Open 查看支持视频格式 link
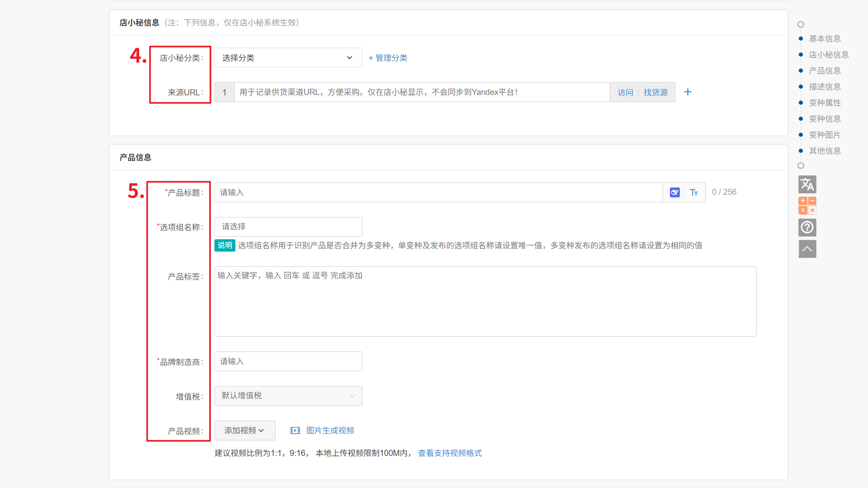This screenshot has width=868, height=488. 450,453
